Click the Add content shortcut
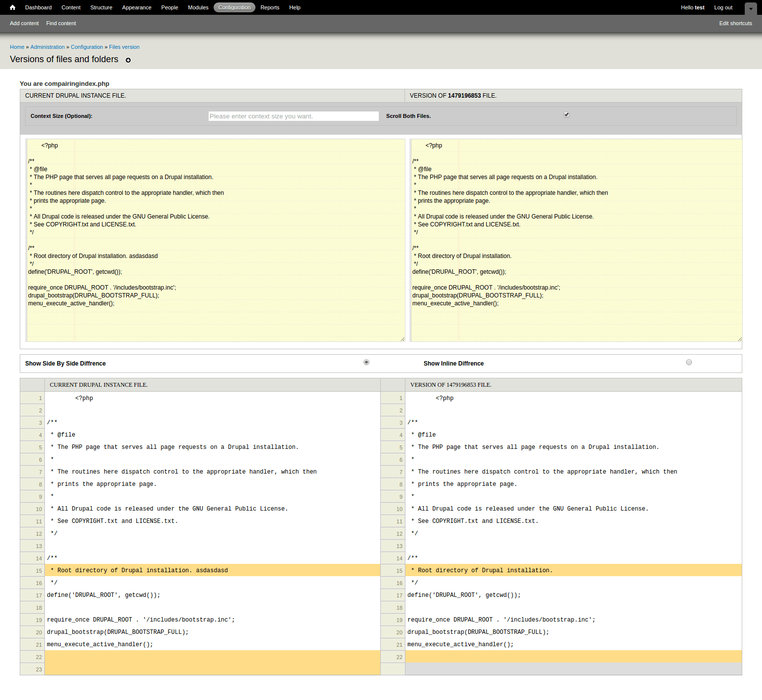Screen dimensions: 762x700 tap(24, 23)
